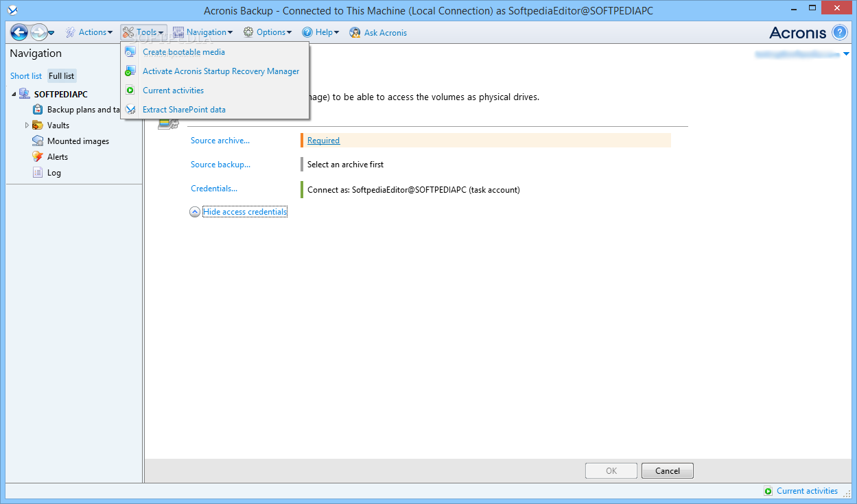Open the blurred account dropdown arrow
The width and height of the screenshot is (857, 504).
(x=846, y=53)
